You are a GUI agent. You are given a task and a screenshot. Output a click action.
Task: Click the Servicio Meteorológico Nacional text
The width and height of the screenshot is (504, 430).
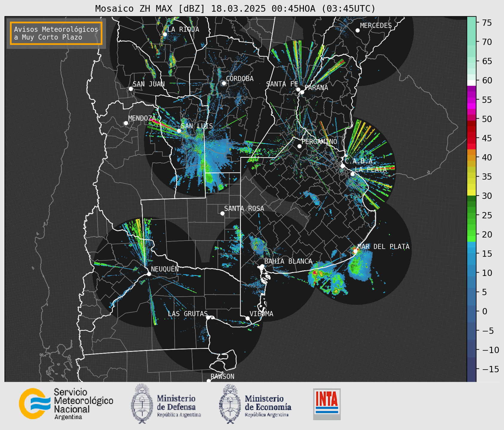pos(83,401)
